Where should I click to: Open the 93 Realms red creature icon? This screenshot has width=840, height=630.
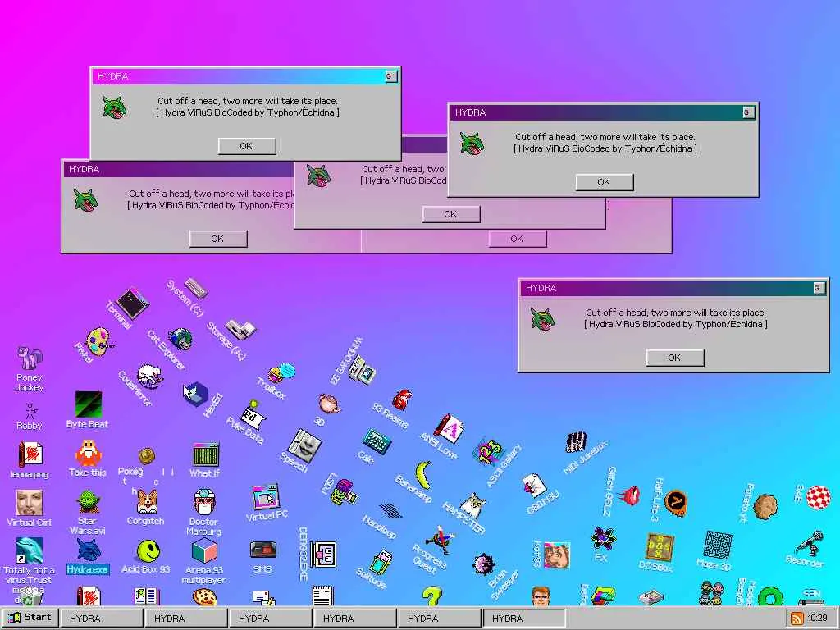coord(402,399)
